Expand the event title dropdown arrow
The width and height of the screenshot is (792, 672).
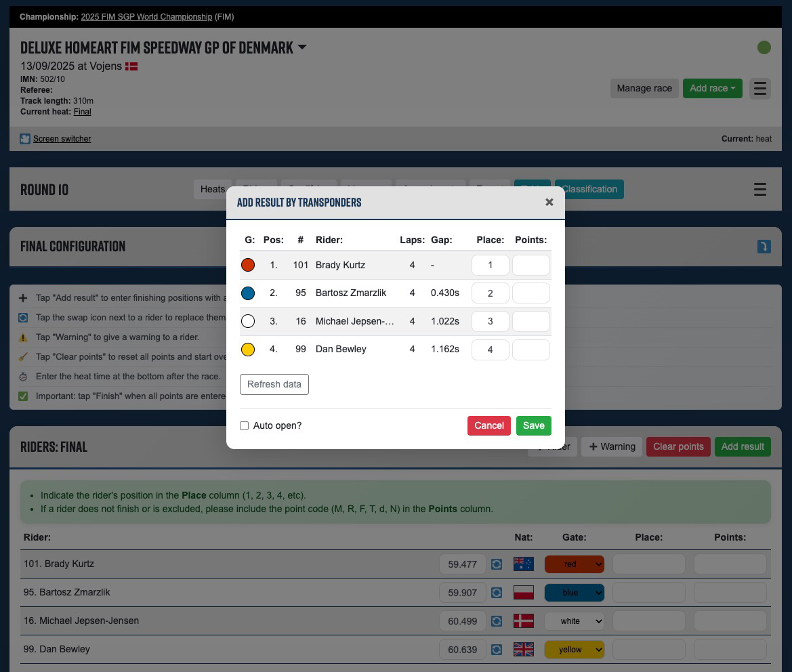tap(302, 47)
